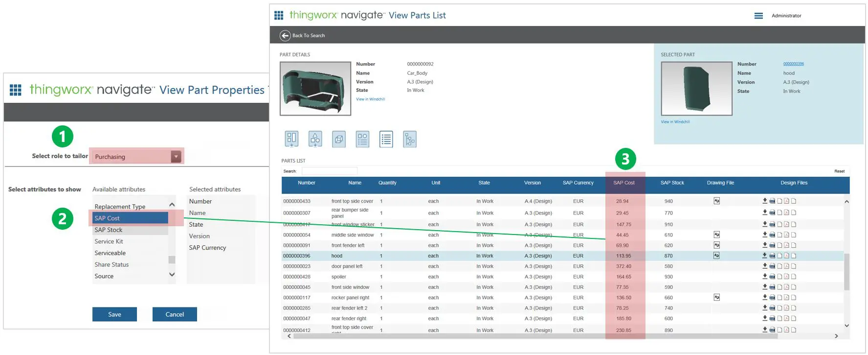Click the parts list Search input field
Image resolution: width=868 pixels, height=355 pixels.
[x=329, y=171]
